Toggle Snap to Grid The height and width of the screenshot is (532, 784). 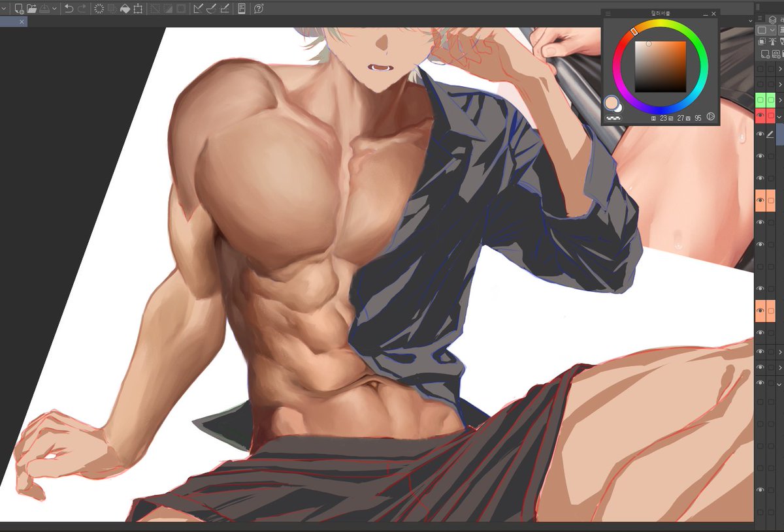pyautogui.click(x=224, y=8)
